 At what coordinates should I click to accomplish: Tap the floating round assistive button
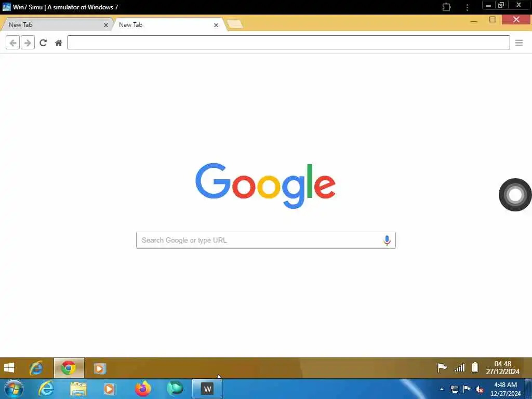(x=515, y=195)
